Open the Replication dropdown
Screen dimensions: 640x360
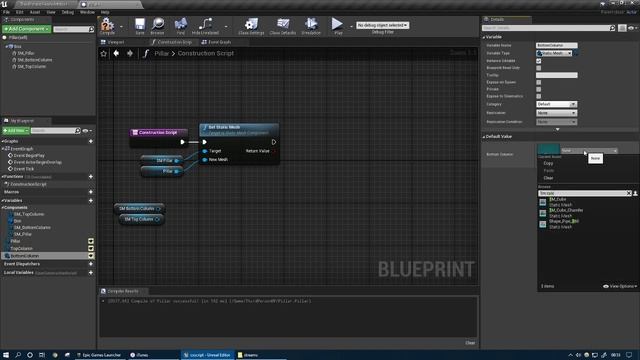point(556,113)
